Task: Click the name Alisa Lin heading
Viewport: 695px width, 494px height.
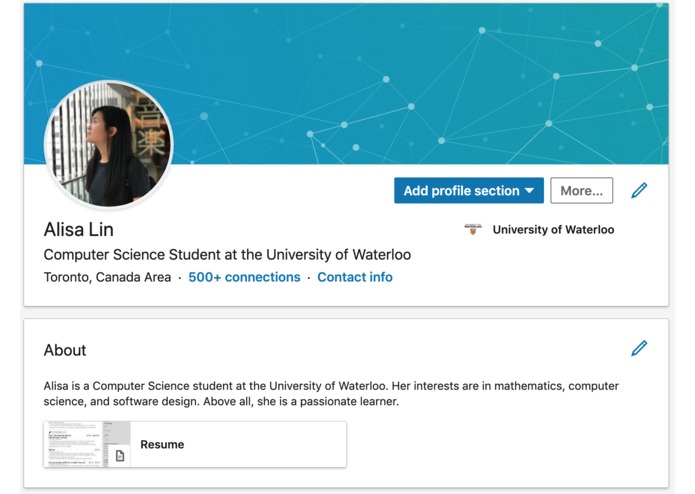Action: 78,229
